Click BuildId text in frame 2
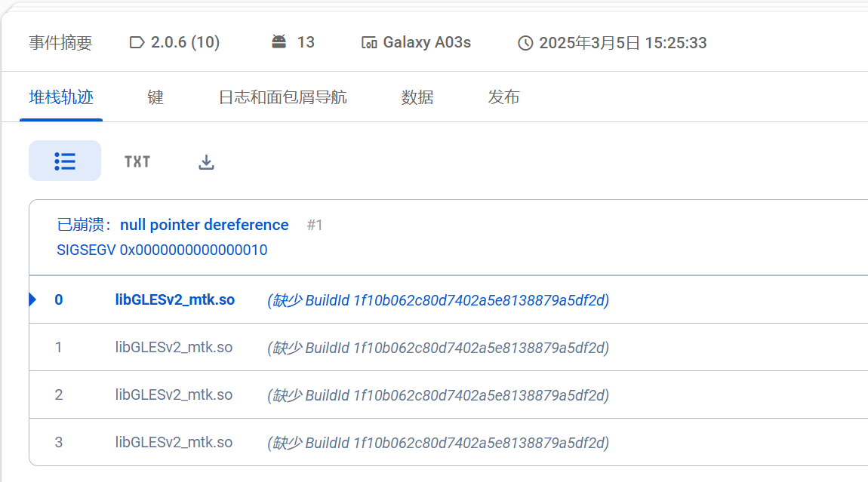This screenshot has height=482, width=868. point(439,395)
